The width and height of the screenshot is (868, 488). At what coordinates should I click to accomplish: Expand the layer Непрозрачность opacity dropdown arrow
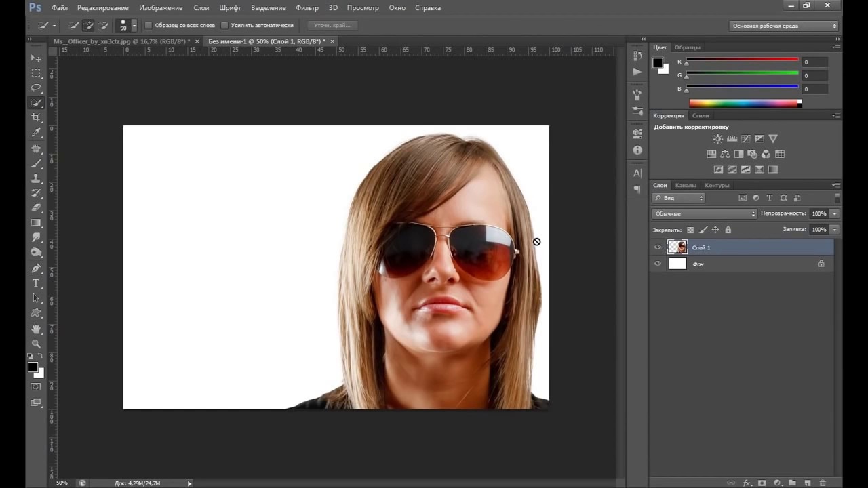834,213
